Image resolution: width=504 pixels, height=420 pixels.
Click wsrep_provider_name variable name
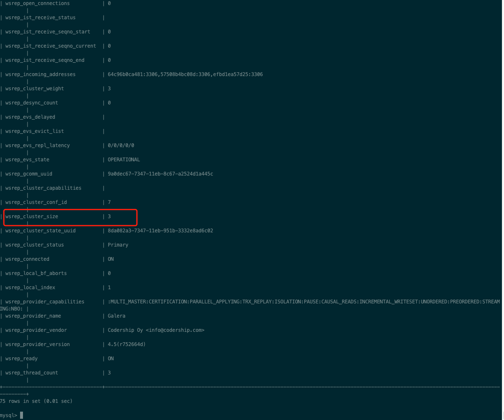pos(33,316)
